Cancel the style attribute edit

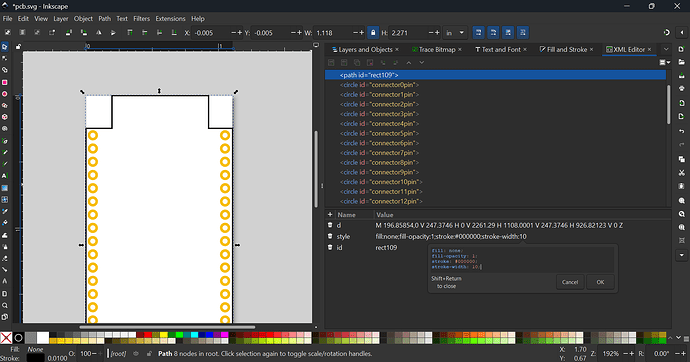click(x=570, y=282)
